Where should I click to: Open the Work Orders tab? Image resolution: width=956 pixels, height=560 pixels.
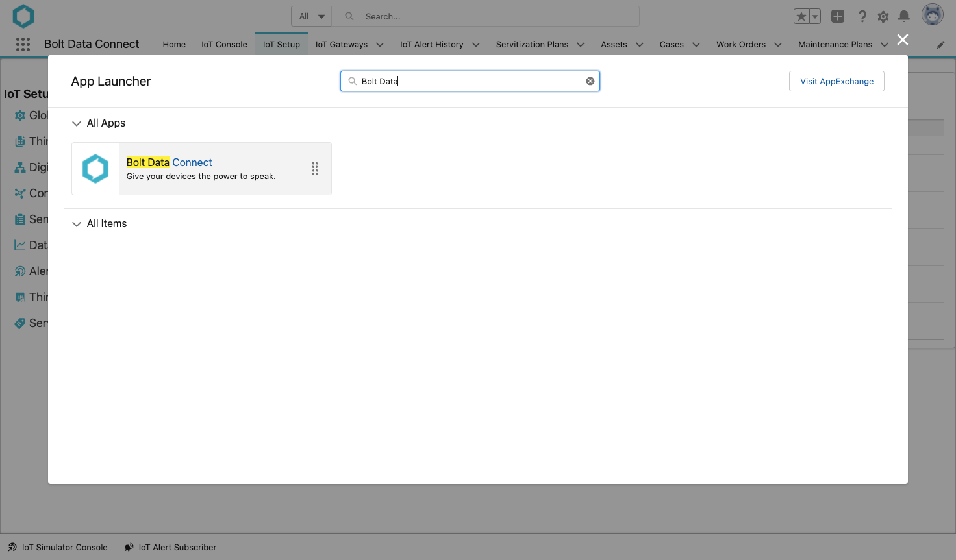(741, 44)
